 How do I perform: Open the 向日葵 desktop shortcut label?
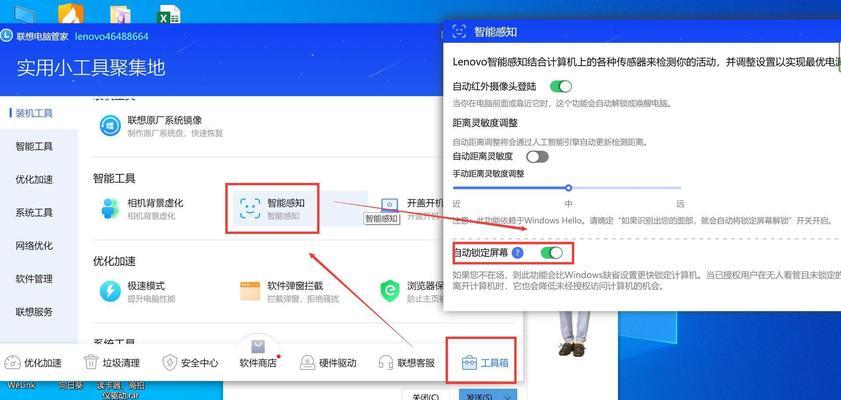[70, 385]
